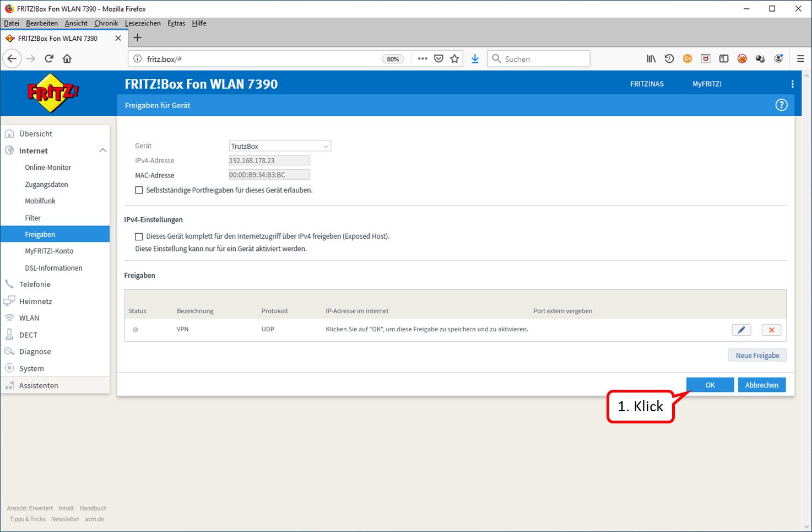The width and height of the screenshot is (812, 532).
Task: Open Firefox hamburger menu
Action: click(800, 58)
